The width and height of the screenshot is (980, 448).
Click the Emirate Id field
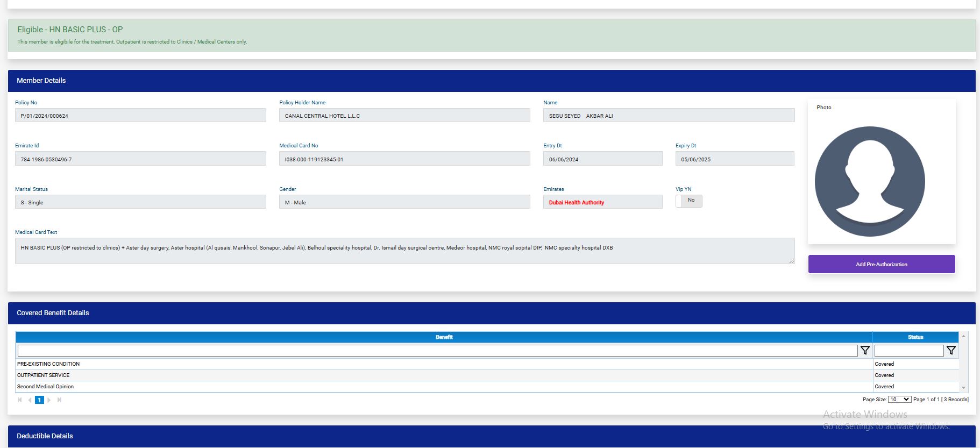tap(140, 159)
